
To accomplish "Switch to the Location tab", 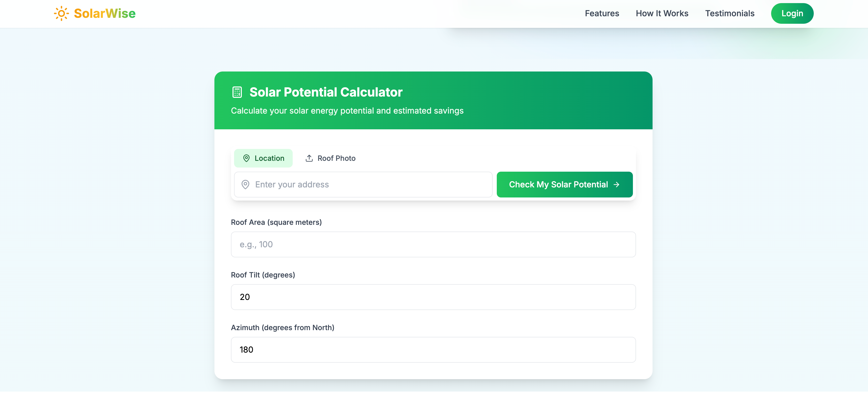I will pos(263,158).
